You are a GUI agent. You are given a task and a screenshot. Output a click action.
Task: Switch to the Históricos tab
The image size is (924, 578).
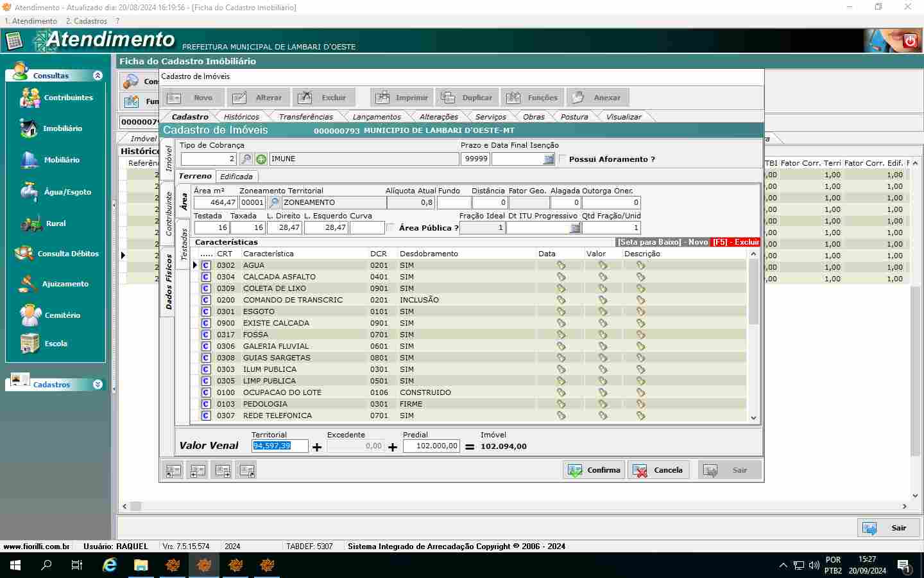241,116
